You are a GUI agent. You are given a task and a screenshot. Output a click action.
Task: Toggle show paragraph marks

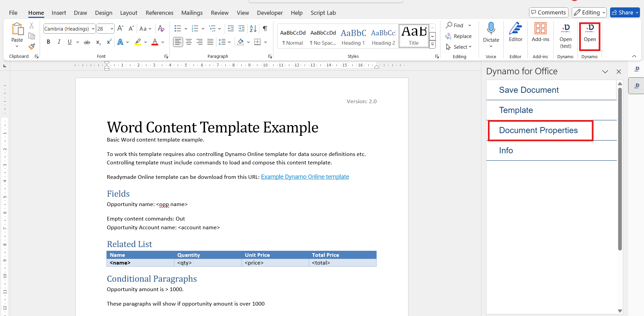(265, 29)
